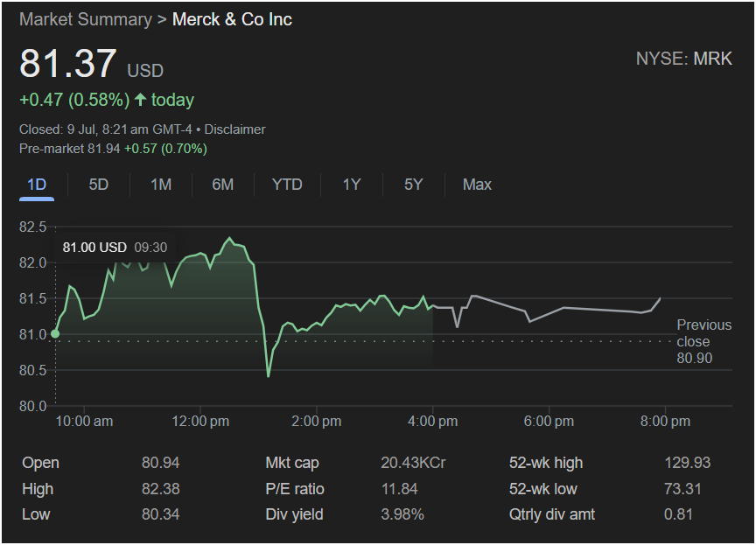Click the green up arrow beside today

(140, 100)
